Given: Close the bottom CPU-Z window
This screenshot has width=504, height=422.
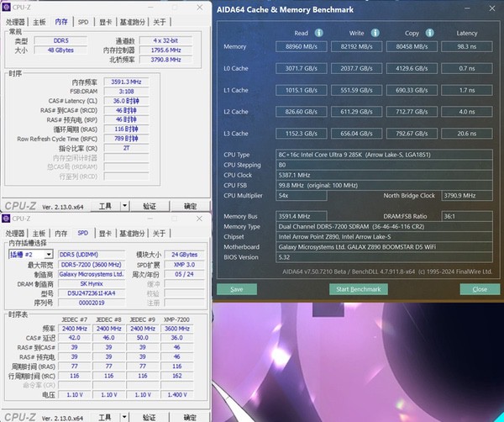Looking at the screenshot, I should point(199,219).
